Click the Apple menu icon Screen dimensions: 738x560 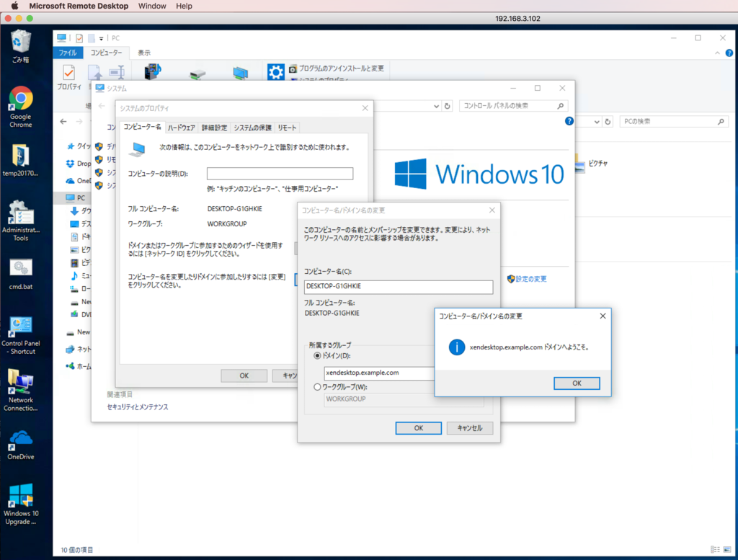coord(14,6)
